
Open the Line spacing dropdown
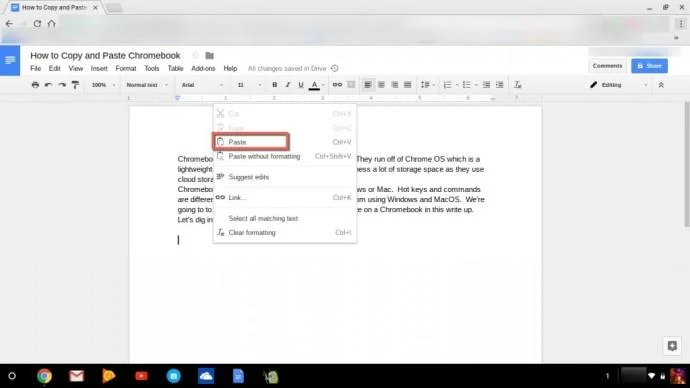tap(427, 84)
